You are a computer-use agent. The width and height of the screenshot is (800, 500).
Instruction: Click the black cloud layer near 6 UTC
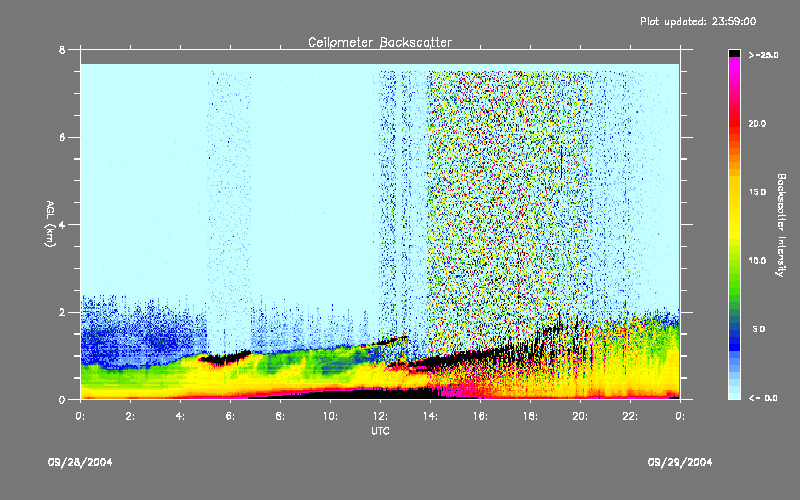click(x=225, y=358)
